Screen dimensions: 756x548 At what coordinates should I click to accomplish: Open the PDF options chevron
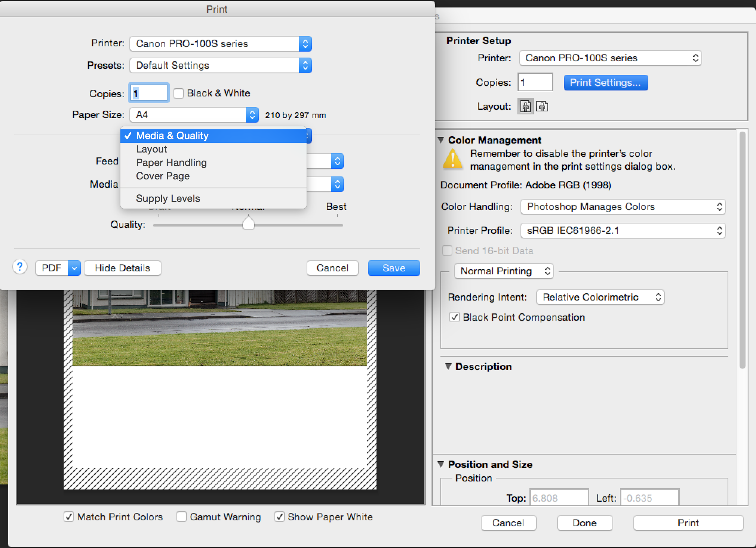(x=74, y=268)
